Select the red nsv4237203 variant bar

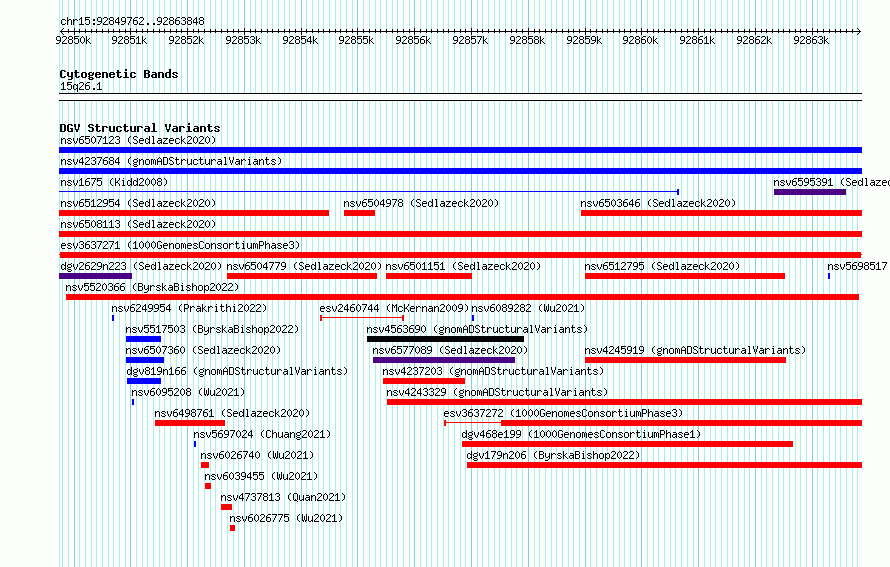point(424,381)
